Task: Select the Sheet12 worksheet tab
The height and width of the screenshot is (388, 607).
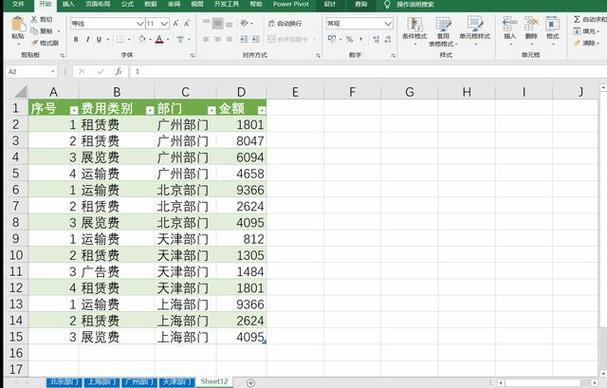Action: pos(214,381)
